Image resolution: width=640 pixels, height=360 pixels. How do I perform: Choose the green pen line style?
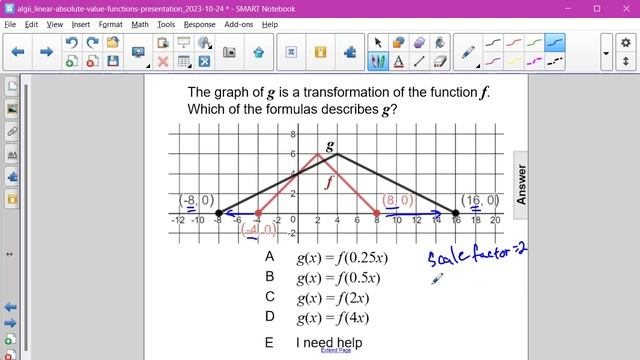coord(534,42)
